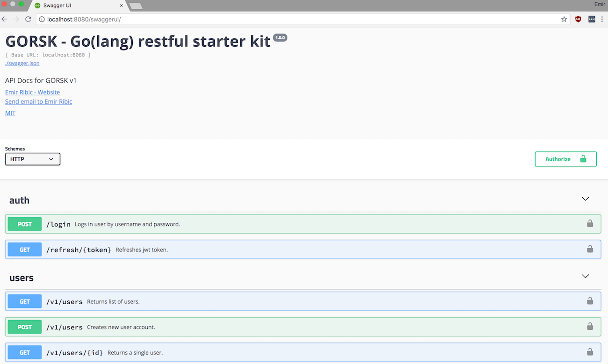Open Emir Ribic - Website link
Image resolution: width=608 pixels, height=364 pixels.
pos(32,92)
